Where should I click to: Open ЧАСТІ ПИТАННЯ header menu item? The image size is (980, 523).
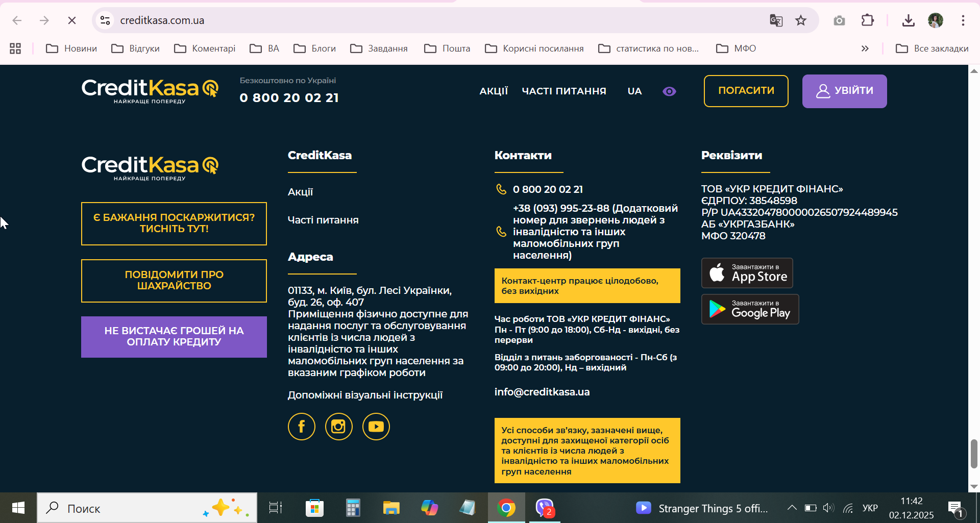tap(564, 91)
